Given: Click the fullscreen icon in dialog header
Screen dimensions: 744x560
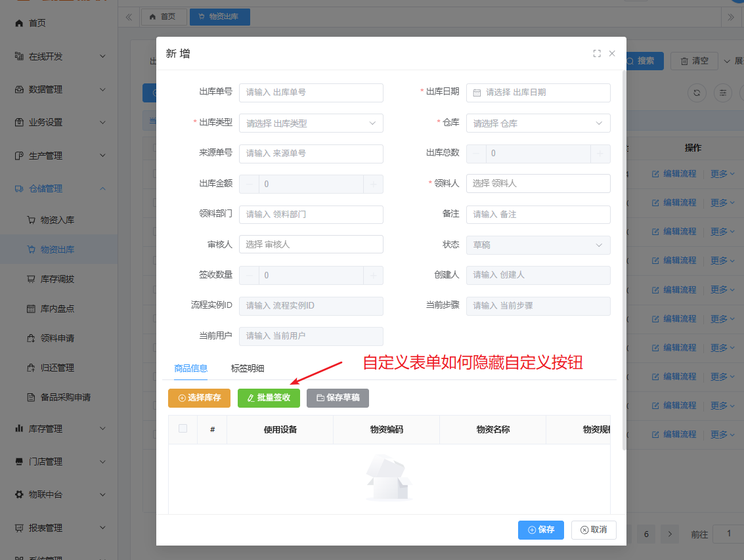Looking at the screenshot, I should point(597,54).
